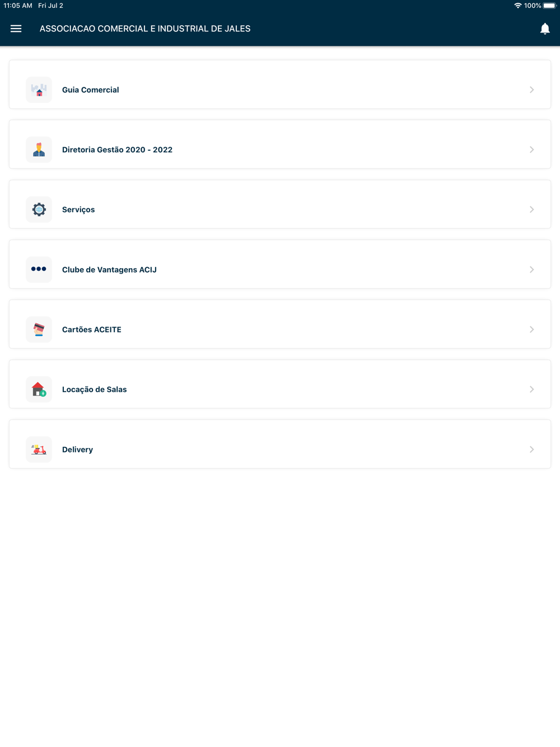Click the Delivery scooter icon
Viewport: 560px width, 747px height.
39,449
